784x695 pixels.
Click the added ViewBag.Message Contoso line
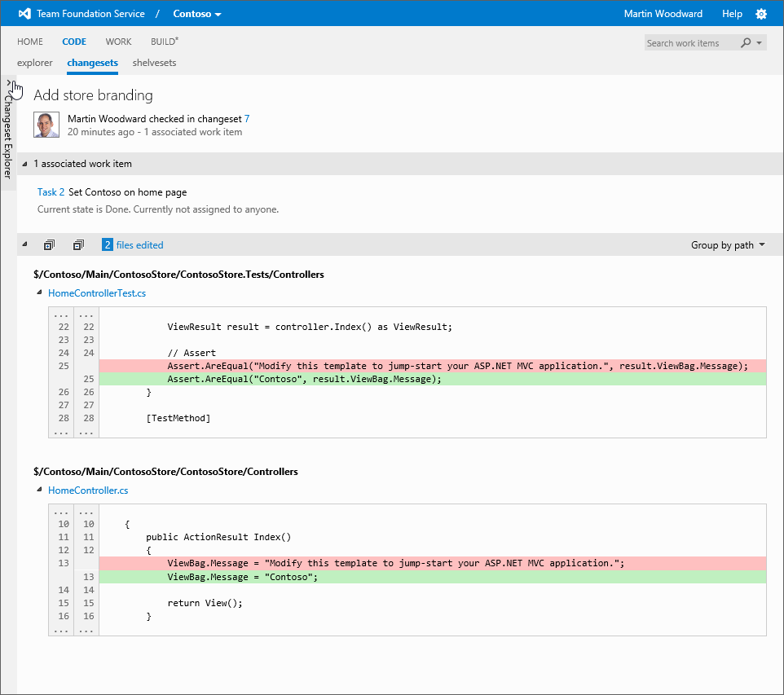[433, 577]
